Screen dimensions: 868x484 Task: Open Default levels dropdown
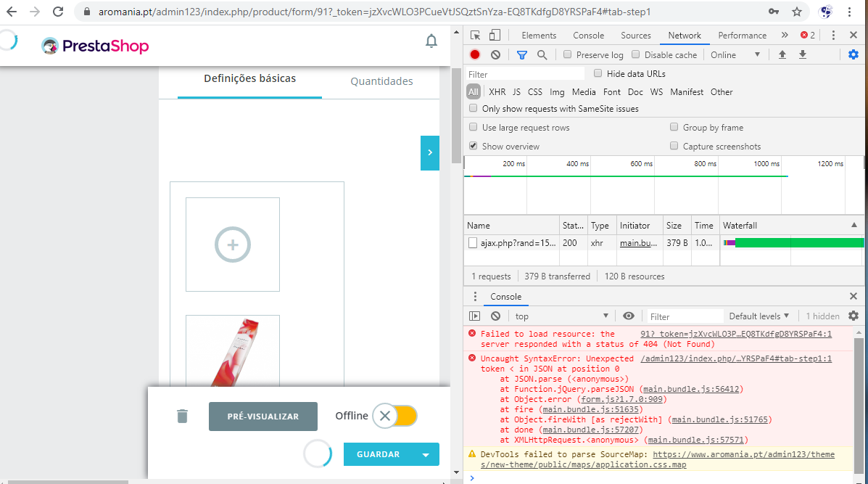759,316
